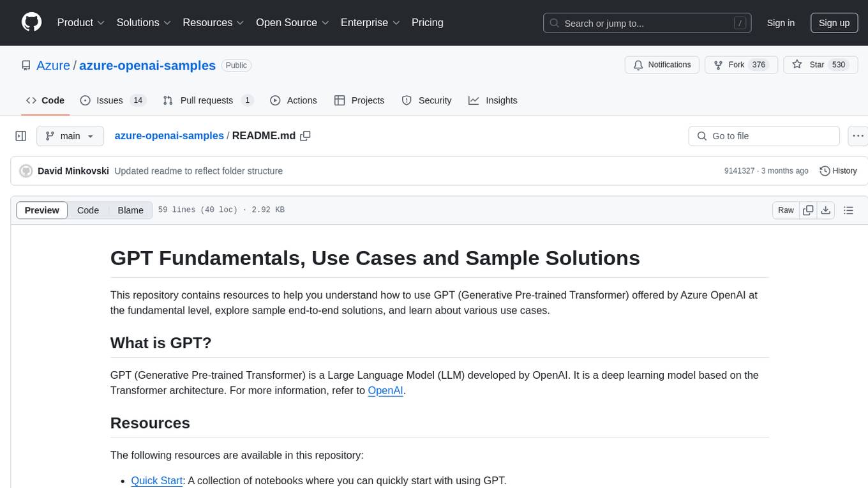Click the Star count 530
Viewport: 868px width, 488px height.
click(x=838, y=65)
